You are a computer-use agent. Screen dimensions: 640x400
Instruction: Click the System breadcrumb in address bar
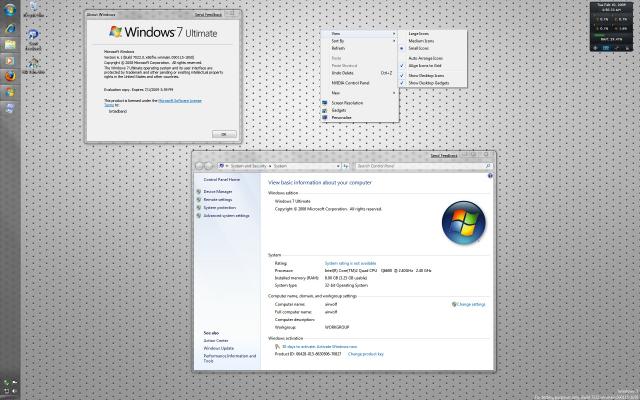(x=280, y=166)
